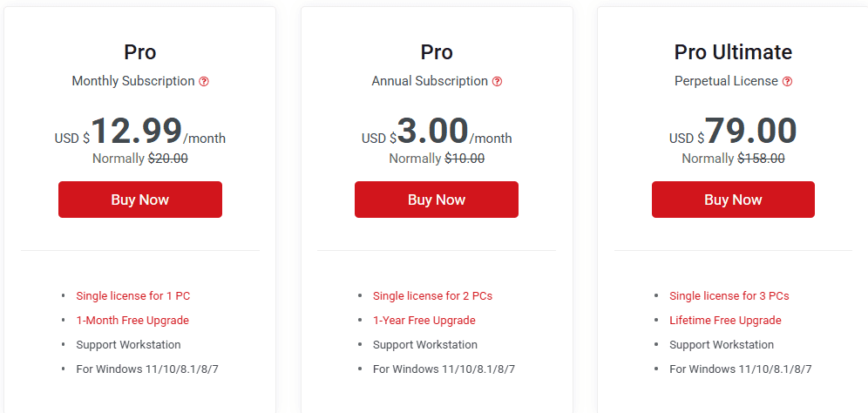The height and width of the screenshot is (413, 868).
Task: Buy the Pro annual subscription plan
Action: click(437, 200)
